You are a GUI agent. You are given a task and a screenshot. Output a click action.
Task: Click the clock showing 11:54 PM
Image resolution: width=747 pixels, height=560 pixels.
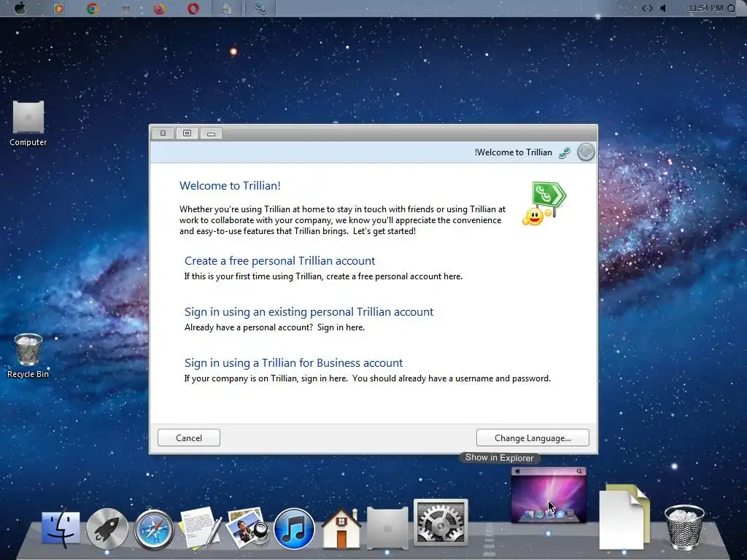click(705, 8)
